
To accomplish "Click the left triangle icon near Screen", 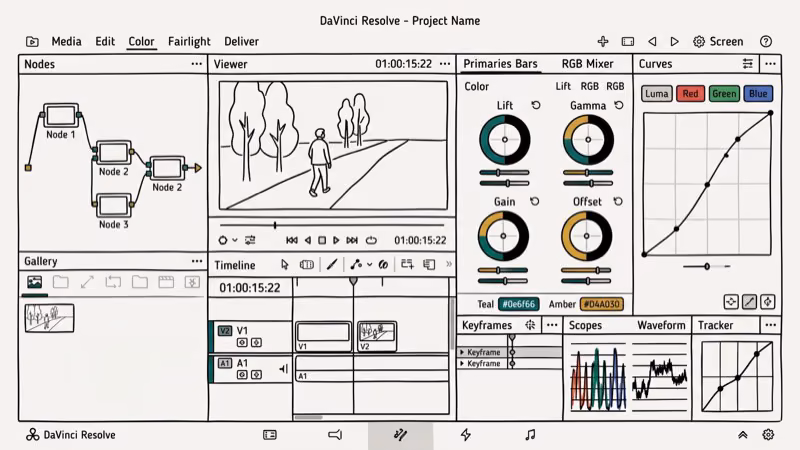I will coord(652,41).
